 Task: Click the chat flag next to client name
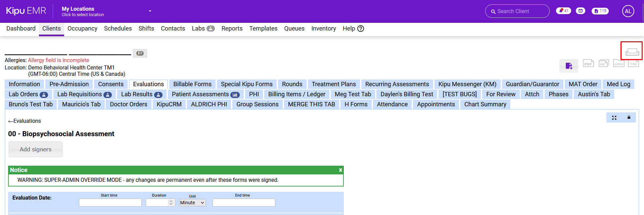coord(140,53)
